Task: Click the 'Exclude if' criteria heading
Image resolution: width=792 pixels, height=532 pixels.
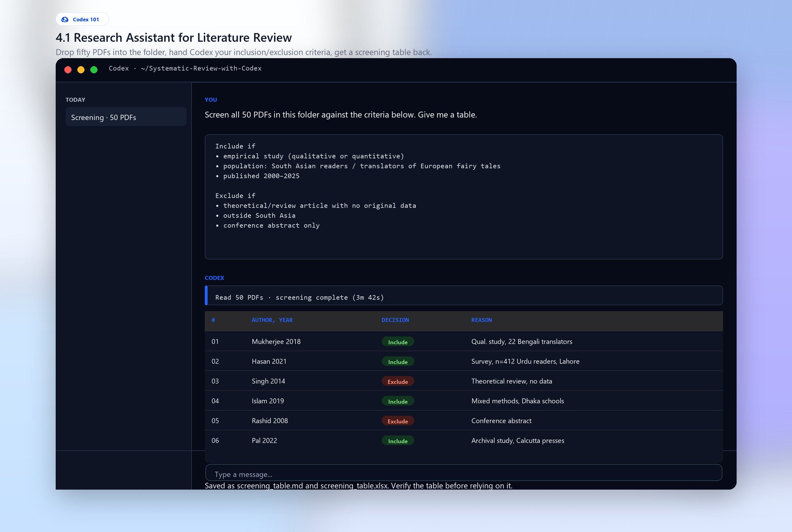Action: click(235, 196)
